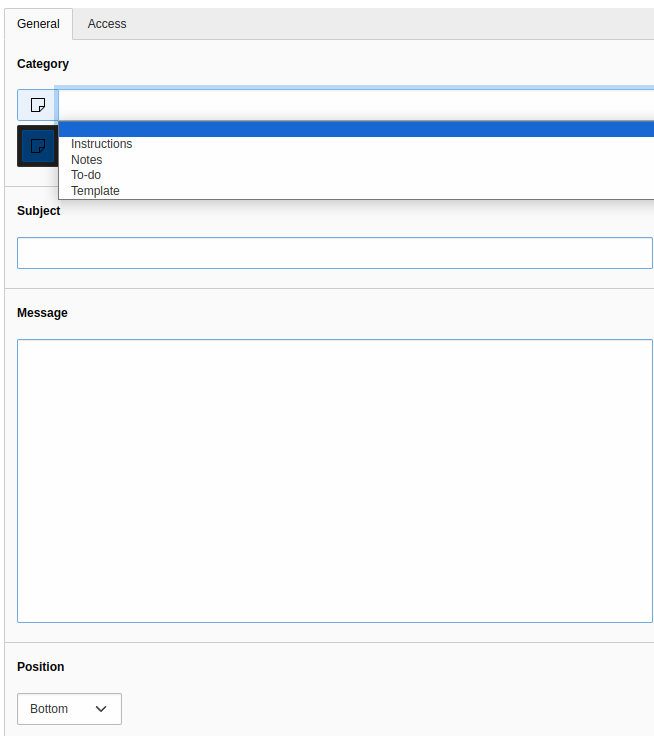Click inside the Message text area
The image size is (654, 736).
point(334,480)
